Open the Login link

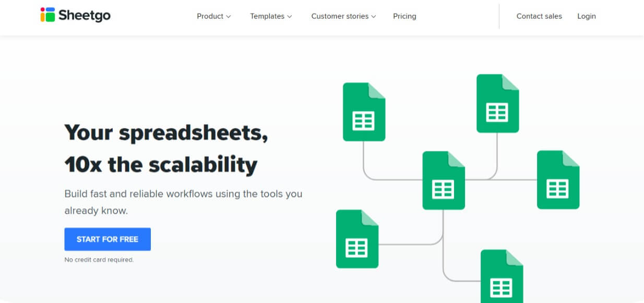(x=586, y=16)
